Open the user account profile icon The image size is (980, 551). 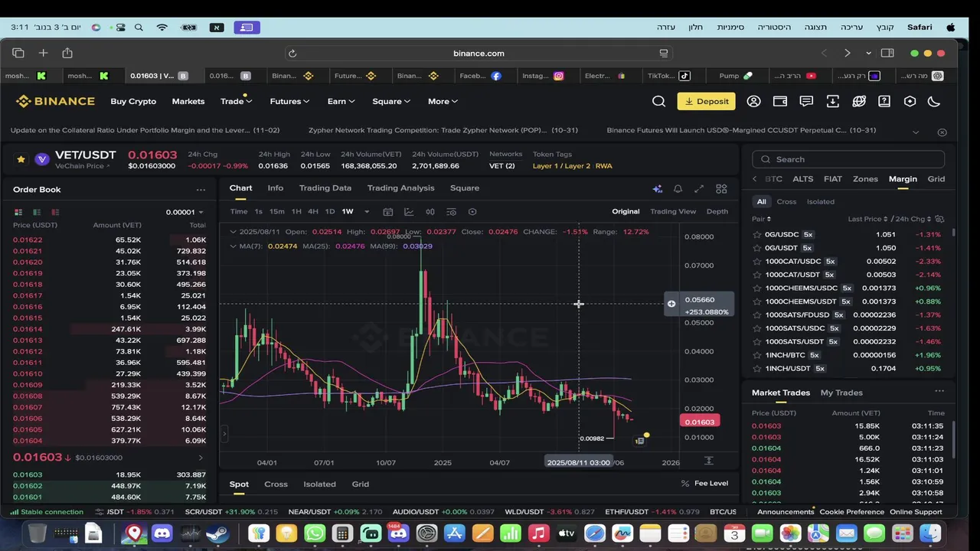(x=754, y=101)
